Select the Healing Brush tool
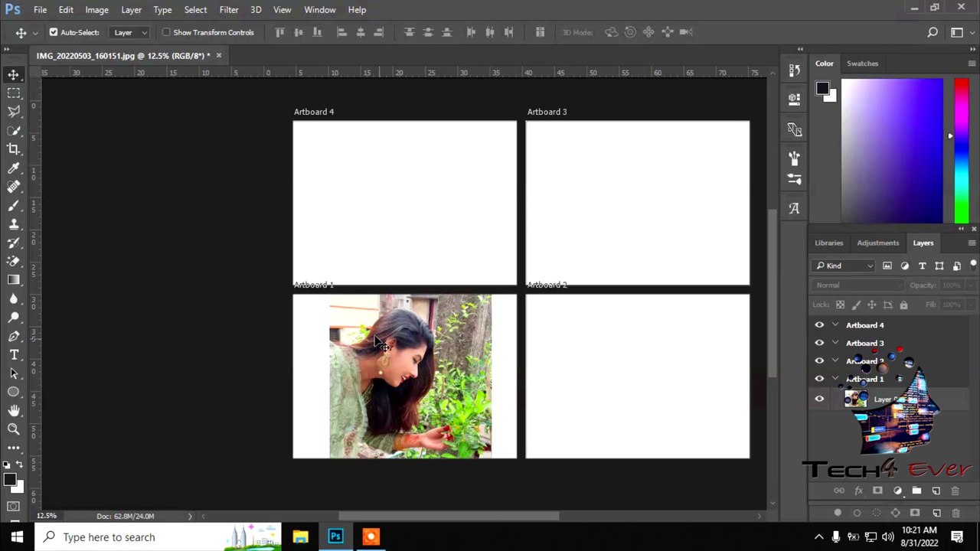 click(14, 187)
